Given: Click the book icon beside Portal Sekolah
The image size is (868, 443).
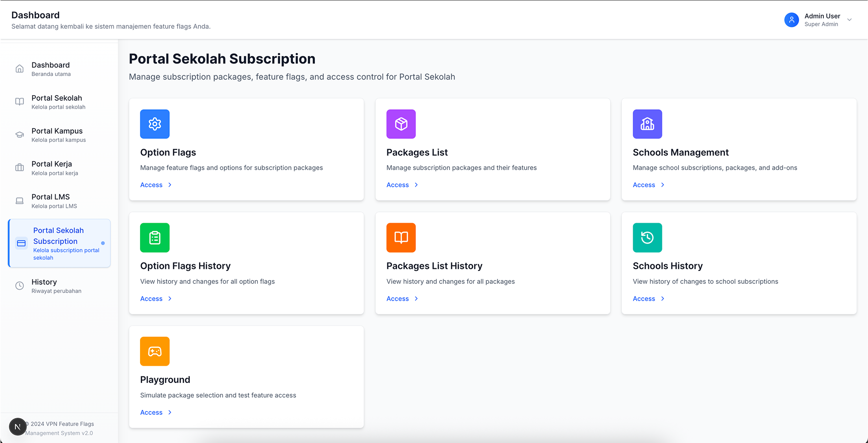Looking at the screenshot, I should [x=19, y=102].
